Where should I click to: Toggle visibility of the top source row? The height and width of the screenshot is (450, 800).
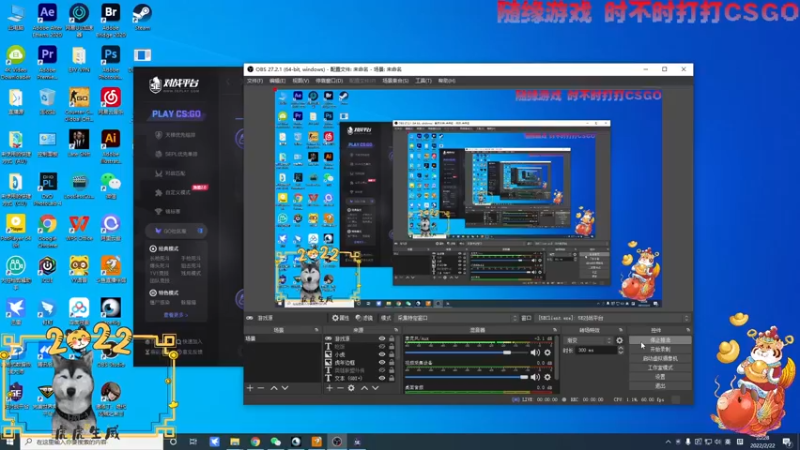click(382, 339)
